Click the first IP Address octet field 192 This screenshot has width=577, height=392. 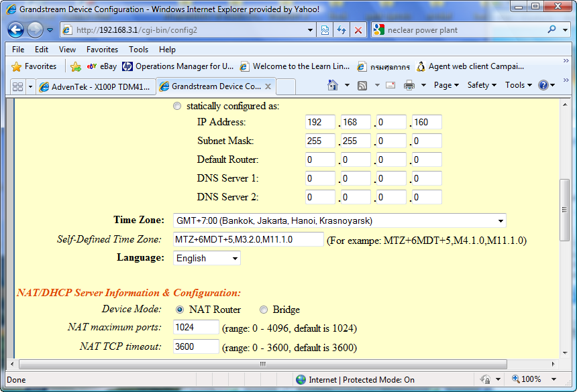point(320,122)
